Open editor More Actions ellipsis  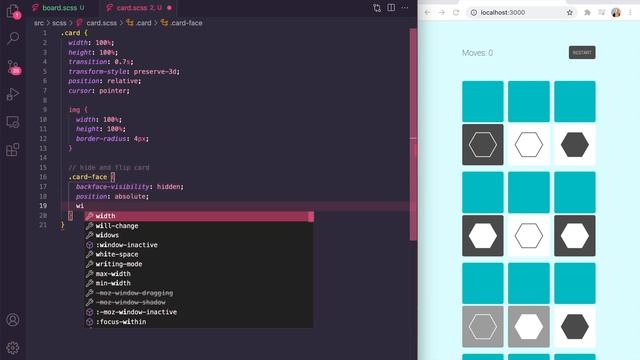tap(404, 7)
